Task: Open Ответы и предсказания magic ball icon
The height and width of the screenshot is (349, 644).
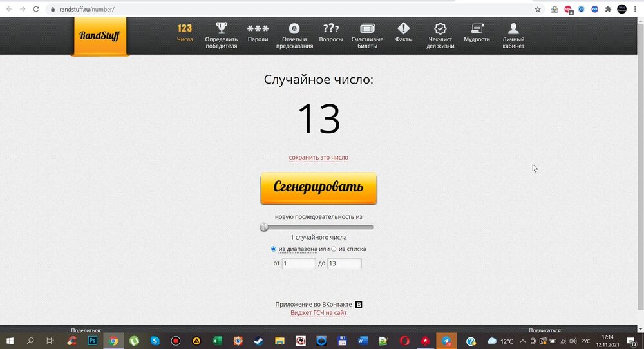Action: (x=294, y=29)
